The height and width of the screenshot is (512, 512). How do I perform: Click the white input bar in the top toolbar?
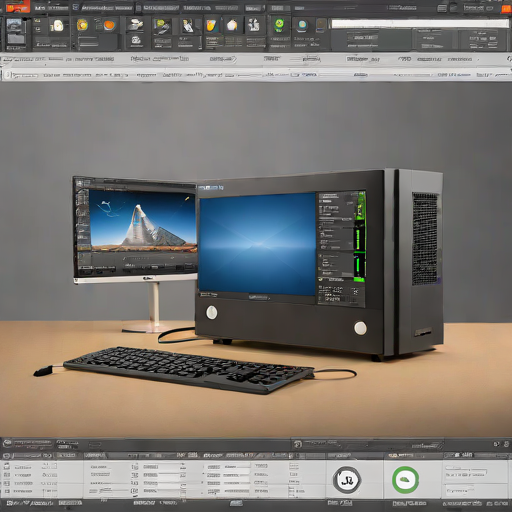click(x=420, y=23)
